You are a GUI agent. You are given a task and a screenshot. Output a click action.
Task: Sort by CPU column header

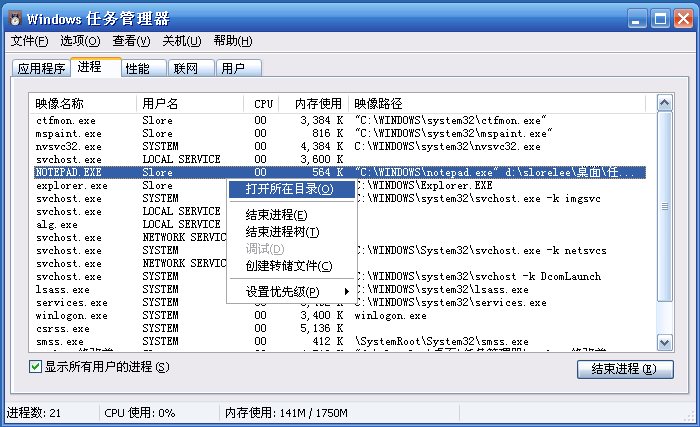[261, 104]
